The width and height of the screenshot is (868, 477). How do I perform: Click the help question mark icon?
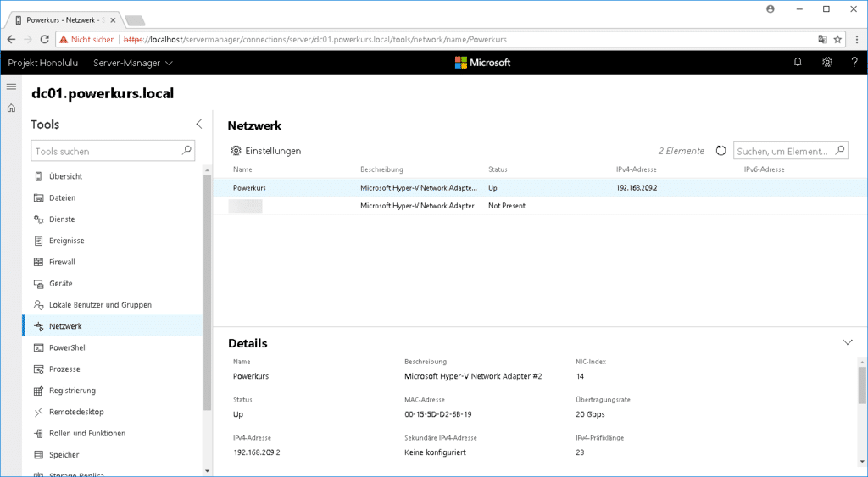pos(854,63)
